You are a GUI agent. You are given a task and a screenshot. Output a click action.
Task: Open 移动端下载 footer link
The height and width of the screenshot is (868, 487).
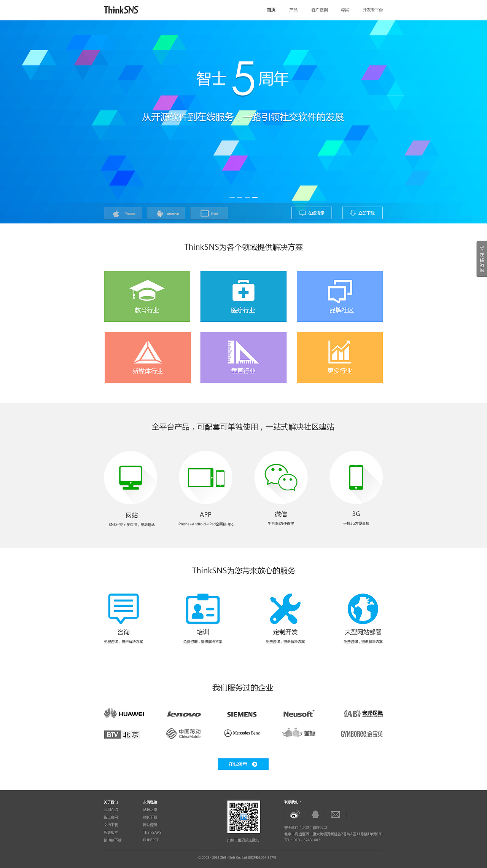coord(113,840)
